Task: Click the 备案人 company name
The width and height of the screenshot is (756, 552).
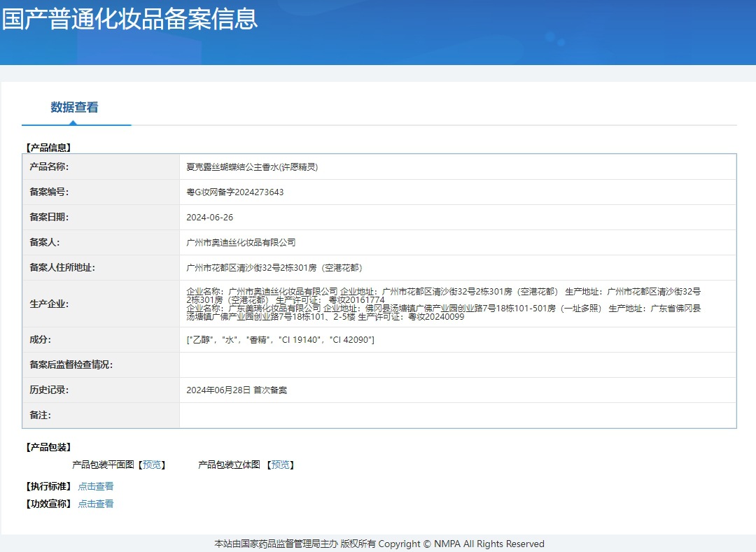Action: [x=238, y=242]
